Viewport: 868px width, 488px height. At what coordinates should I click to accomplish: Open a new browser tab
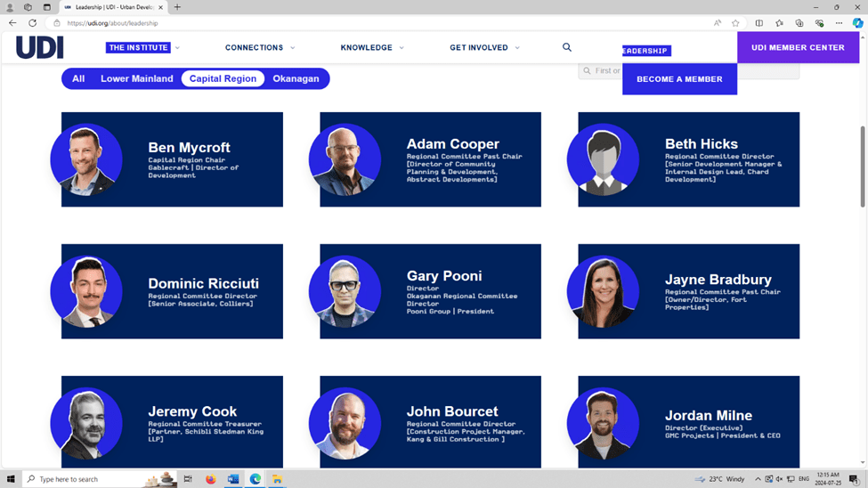point(177,7)
